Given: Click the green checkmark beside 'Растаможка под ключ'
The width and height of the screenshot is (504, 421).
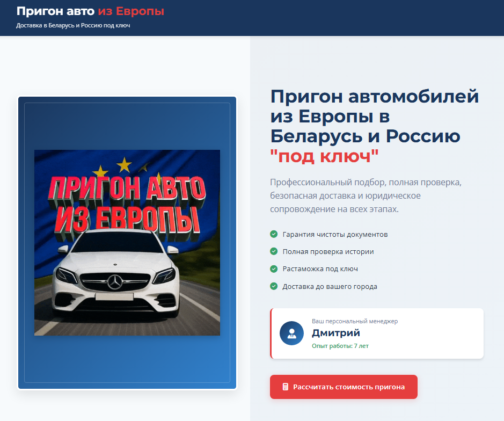Looking at the screenshot, I should point(273,268).
